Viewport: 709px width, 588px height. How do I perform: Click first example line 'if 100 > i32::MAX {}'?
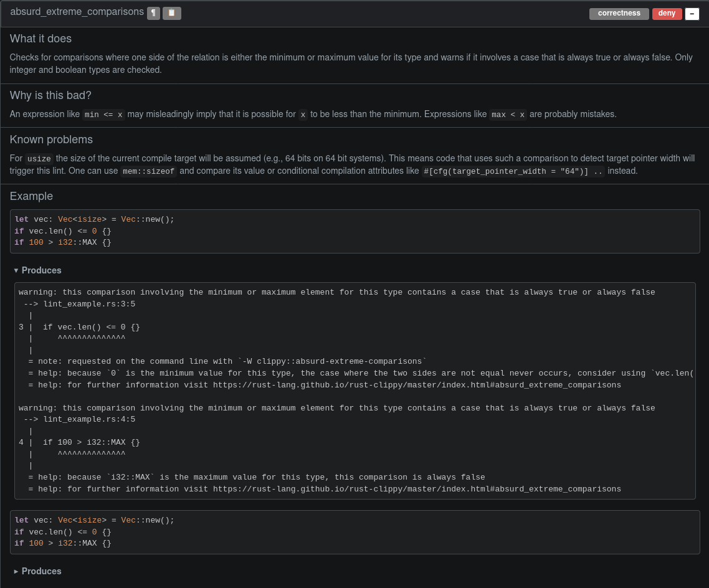click(x=63, y=242)
